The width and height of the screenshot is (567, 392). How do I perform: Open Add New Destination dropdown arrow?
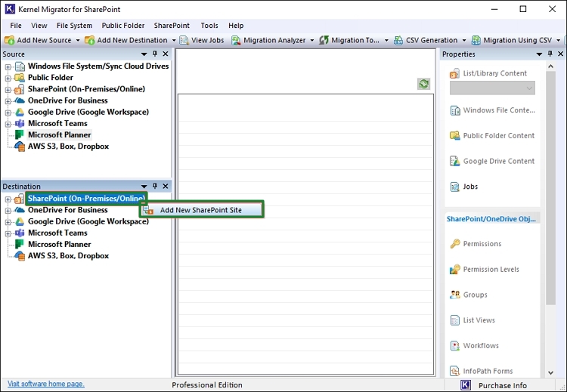174,41
